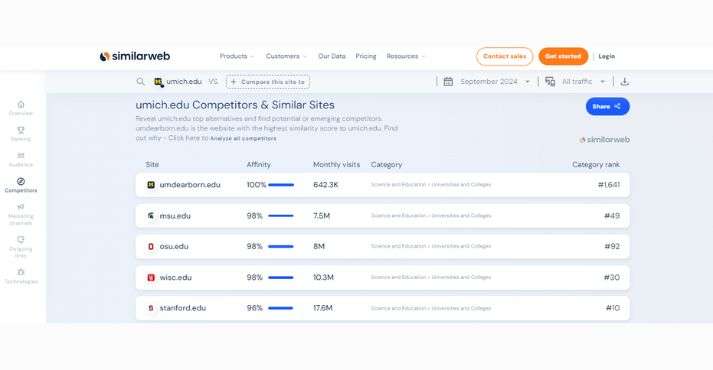
Task: Click the osu.edu 8M monthly visits value
Action: click(x=319, y=246)
